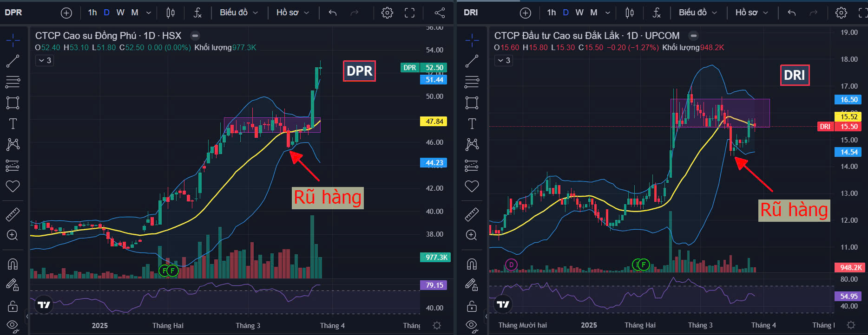Select the trend line tool in DPR sidebar

pos(13,61)
